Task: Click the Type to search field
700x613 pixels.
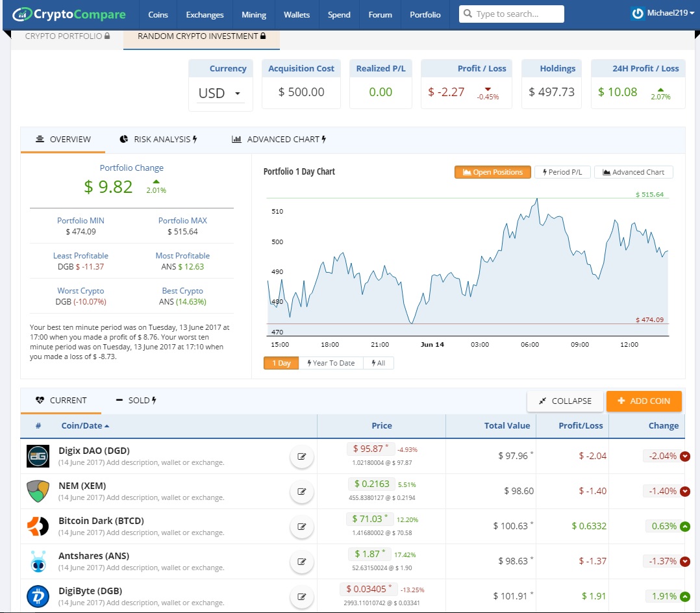Action: (512, 14)
